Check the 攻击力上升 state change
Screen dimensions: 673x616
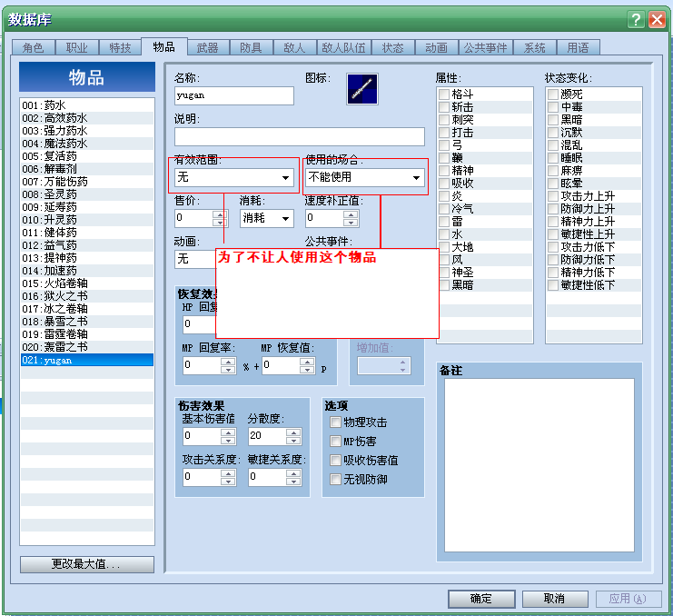pyautogui.click(x=553, y=196)
